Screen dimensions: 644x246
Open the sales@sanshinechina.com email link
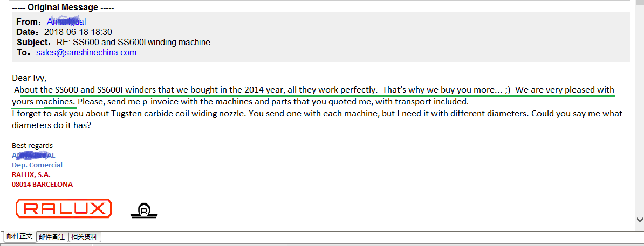(86, 53)
